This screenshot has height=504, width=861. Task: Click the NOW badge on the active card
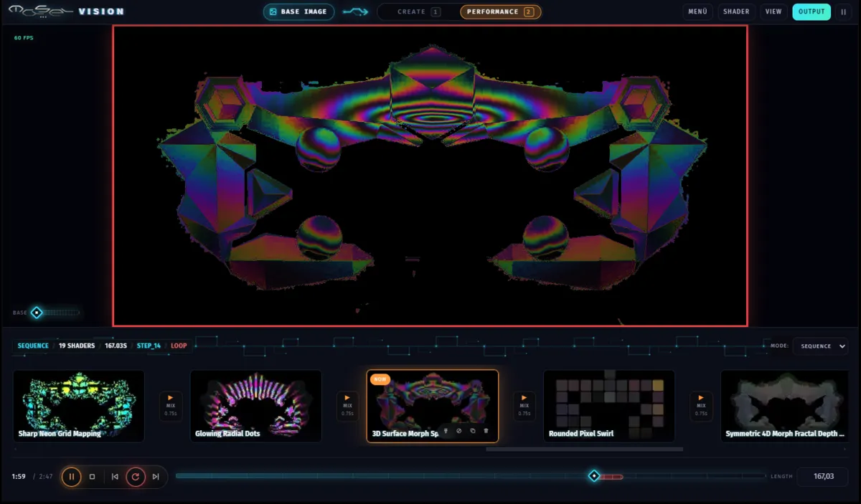pos(380,380)
